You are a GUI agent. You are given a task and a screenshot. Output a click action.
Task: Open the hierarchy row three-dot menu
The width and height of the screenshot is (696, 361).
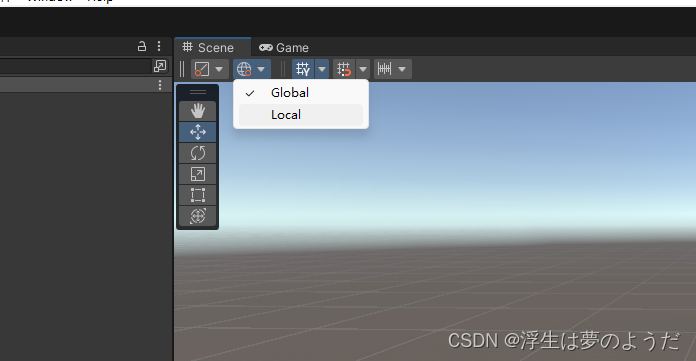tap(160, 85)
